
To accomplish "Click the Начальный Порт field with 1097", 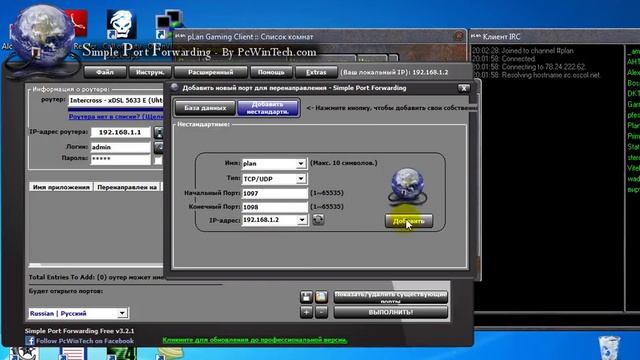I will (275, 193).
